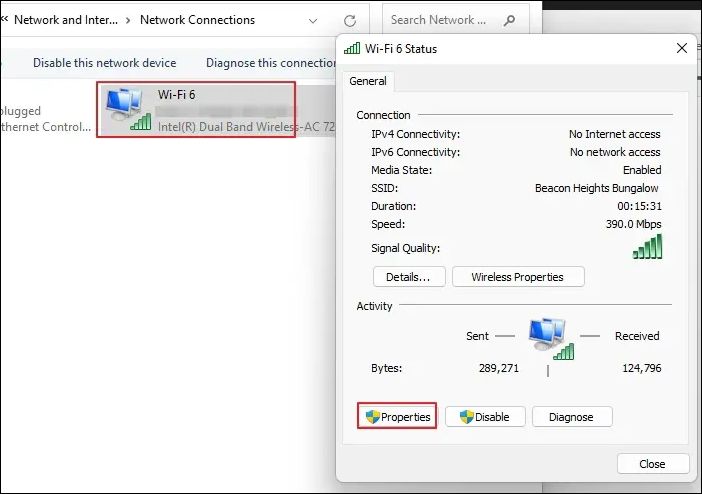Open the Details... button
702x494 pixels.
click(x=408, y=277)
